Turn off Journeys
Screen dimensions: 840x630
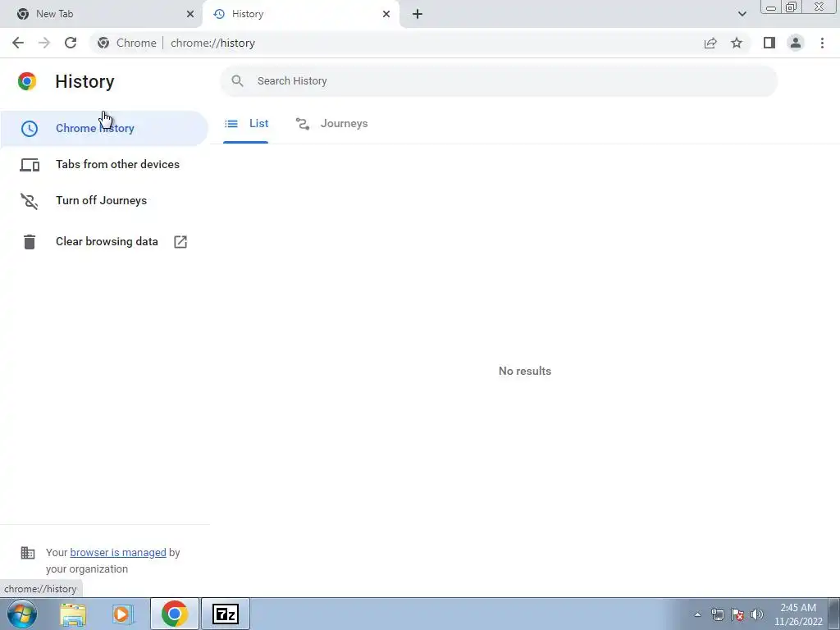104,200
